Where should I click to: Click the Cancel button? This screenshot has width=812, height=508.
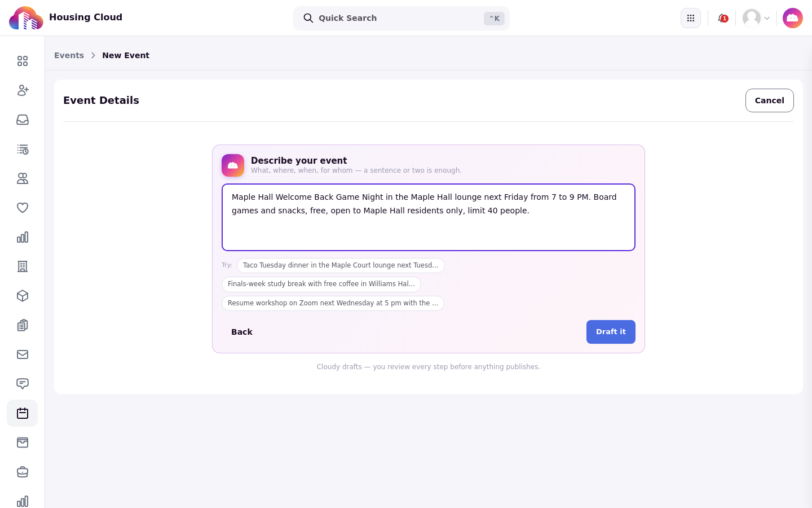770,100
